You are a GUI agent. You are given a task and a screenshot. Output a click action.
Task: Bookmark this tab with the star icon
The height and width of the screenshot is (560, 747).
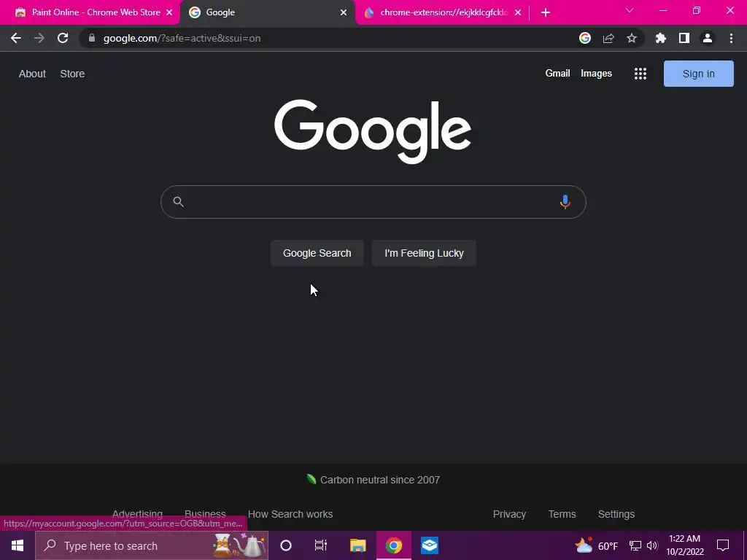[632, 38]
